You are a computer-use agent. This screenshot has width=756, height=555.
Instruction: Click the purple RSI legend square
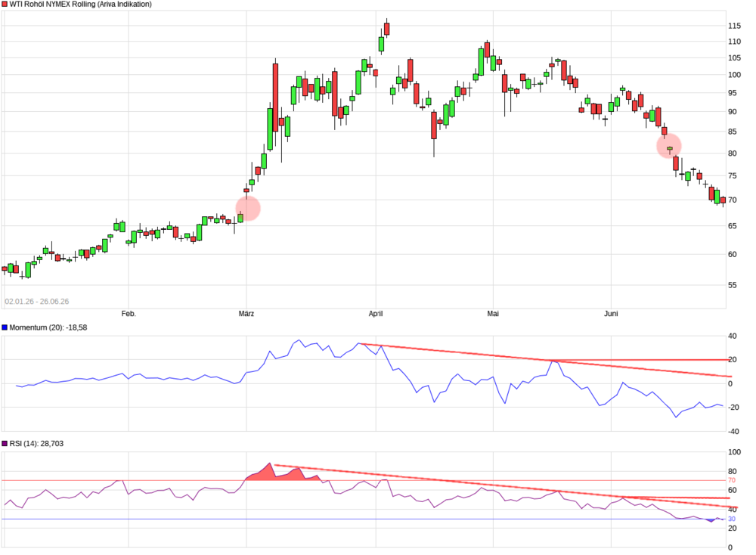click(x=5, y=444)
